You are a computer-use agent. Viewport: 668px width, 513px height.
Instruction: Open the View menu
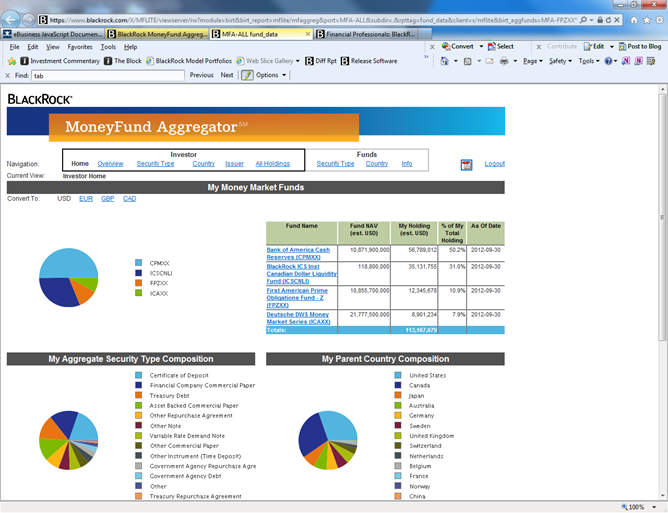click(53, 47)
